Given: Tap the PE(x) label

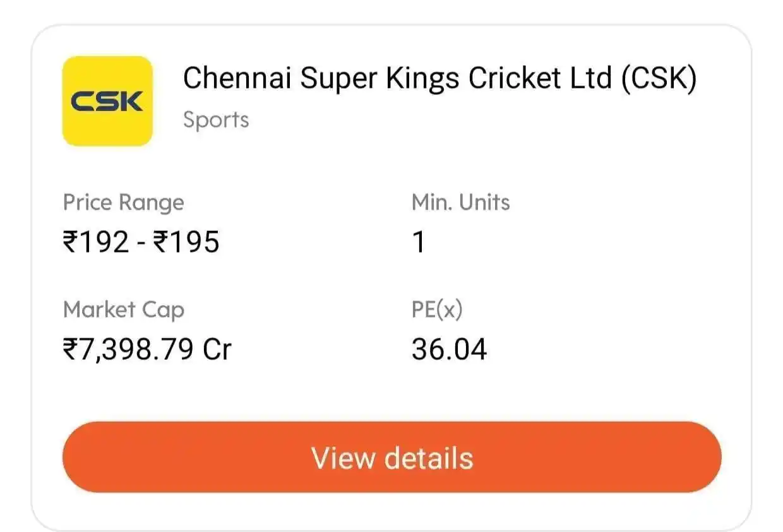Looking at the screenshot, I should (437, 310).
